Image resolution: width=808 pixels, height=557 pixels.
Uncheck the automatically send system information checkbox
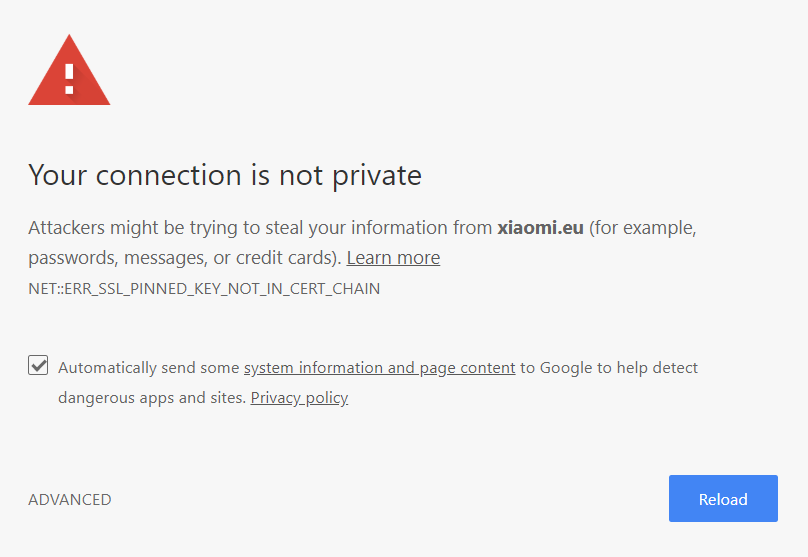[x=38, y=365]
